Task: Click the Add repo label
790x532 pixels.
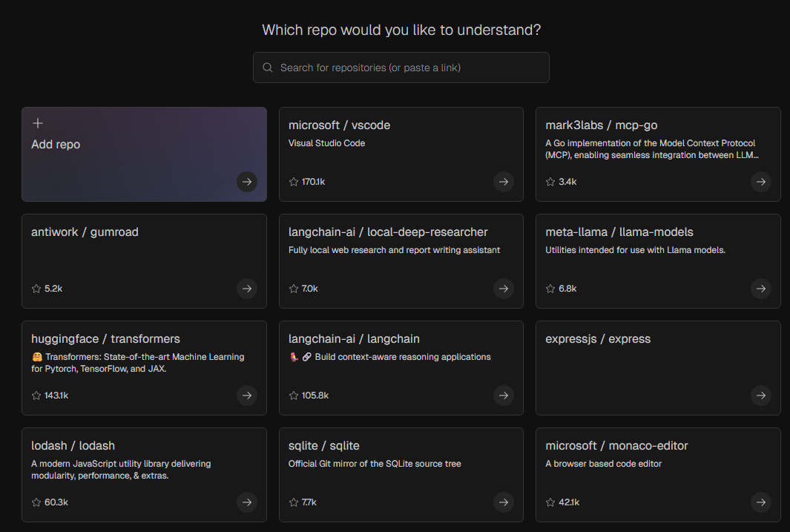Action: point(56,145)
